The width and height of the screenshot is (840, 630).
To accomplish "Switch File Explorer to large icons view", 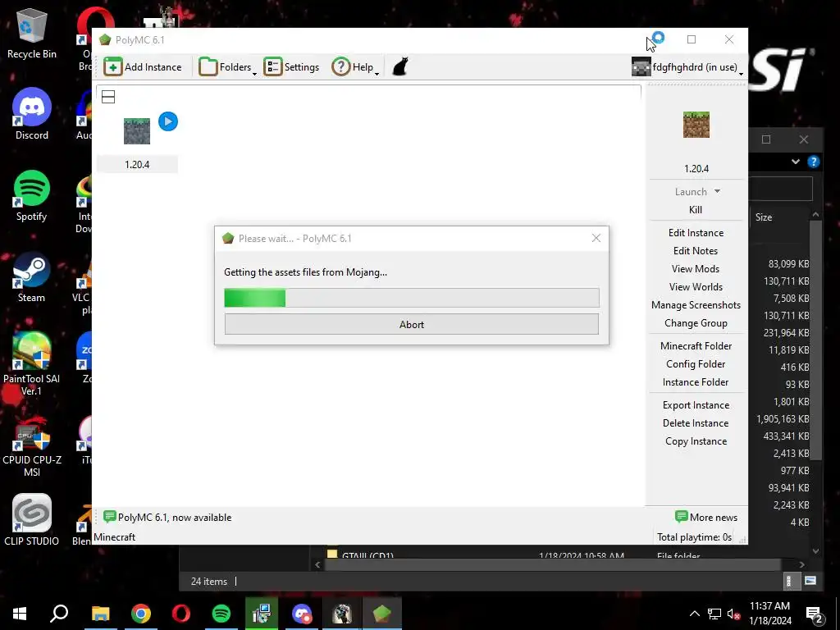I will (x=810, y=581).
